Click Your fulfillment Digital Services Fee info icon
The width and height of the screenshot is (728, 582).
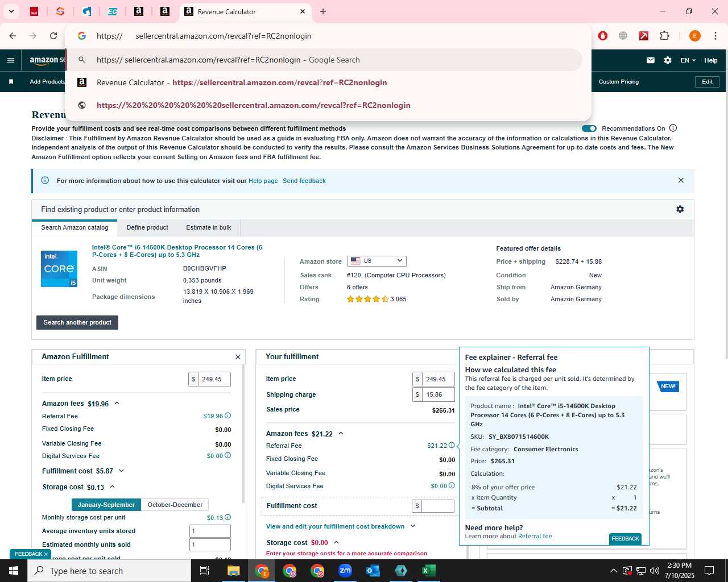pos(452,486)
